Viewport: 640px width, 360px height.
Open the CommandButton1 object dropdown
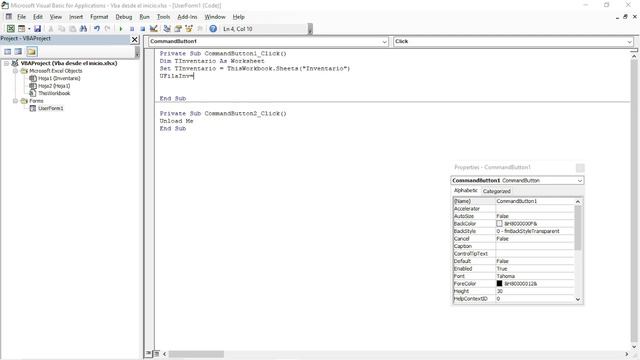click(x=384, y=42)
